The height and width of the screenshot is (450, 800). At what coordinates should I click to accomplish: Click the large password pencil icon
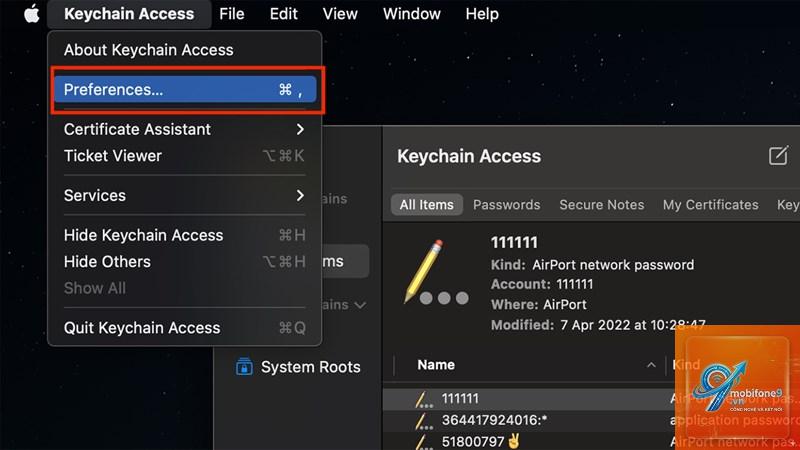tap(436, 273)
